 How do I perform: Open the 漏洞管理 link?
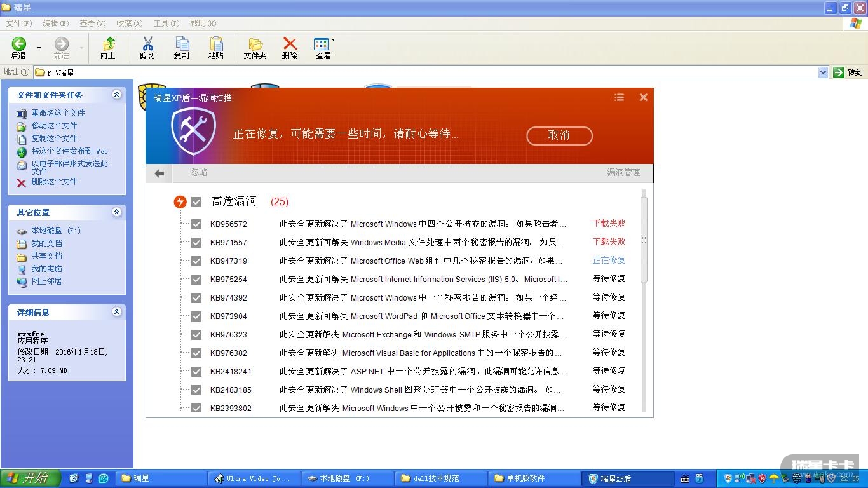(x=623, y=173)
